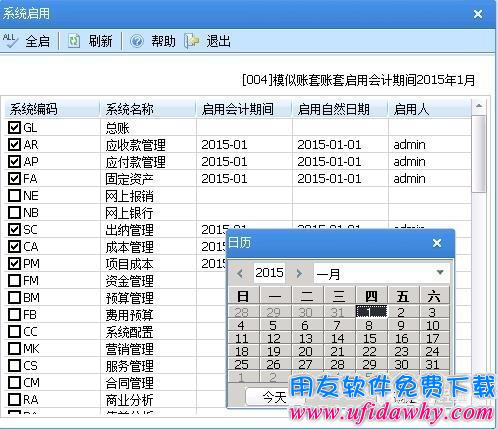Check the NB 网上银行 checkbox
The height and width of the screenshot is (429, 498).
point(14,212)
